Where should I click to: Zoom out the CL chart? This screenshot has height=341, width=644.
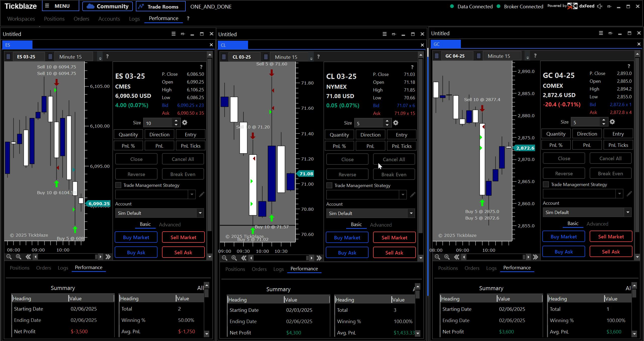click(225, 258)
